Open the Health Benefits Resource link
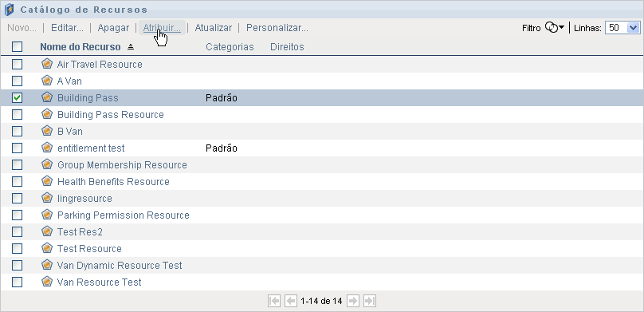The height and width of the screenshot is (312, 644). coord(113,182)
